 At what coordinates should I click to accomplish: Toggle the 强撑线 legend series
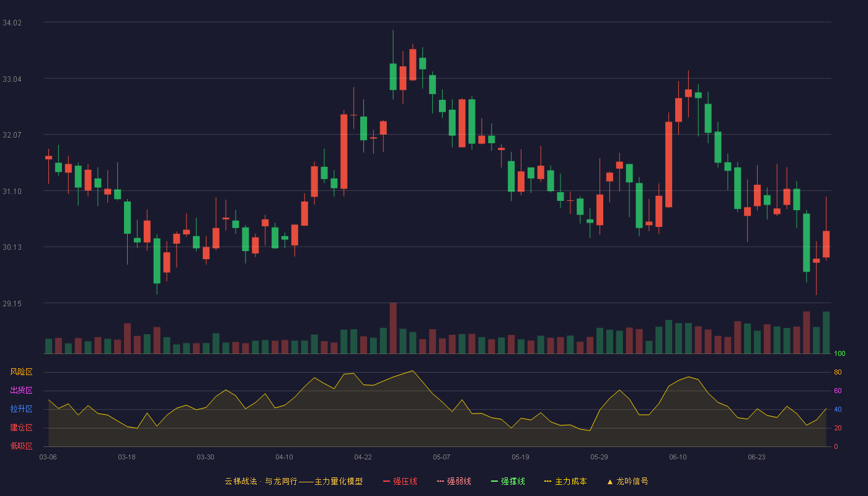coord(508,481)
